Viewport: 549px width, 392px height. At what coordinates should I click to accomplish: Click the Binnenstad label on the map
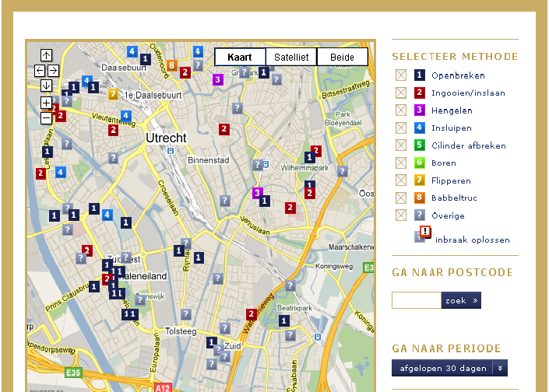point(209,160)
